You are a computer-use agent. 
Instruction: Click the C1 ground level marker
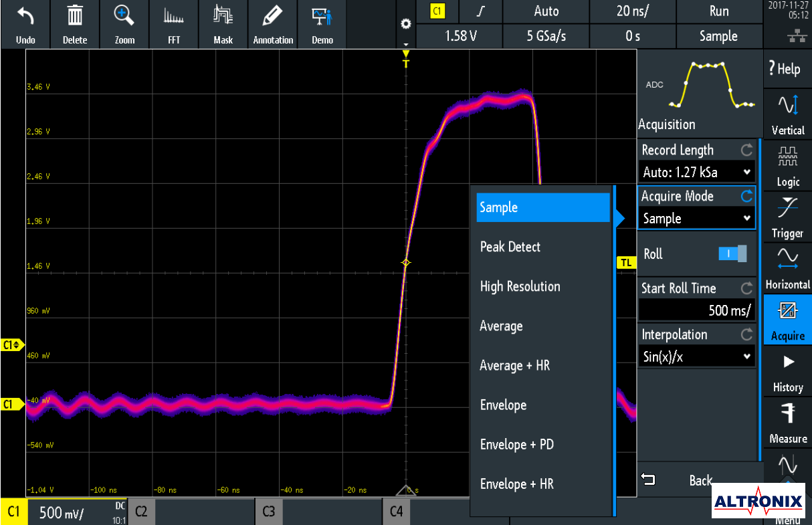click(x=11, y=404)
